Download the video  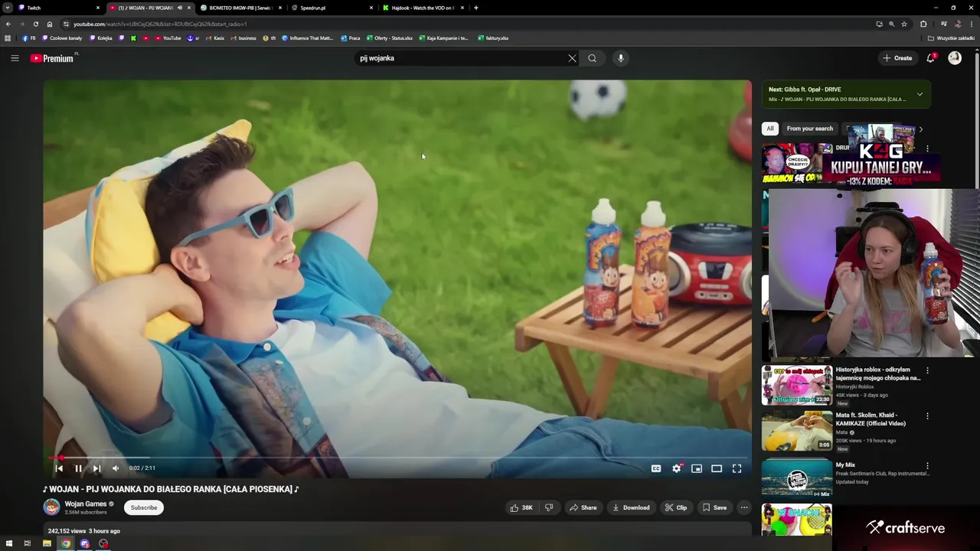[x=631, y=507]
